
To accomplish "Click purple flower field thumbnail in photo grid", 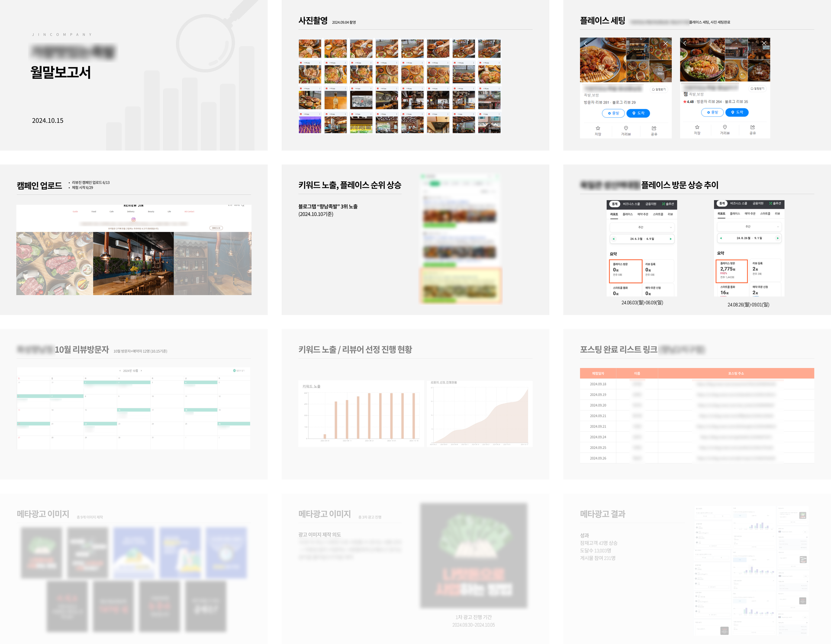I will click(310, 125).
